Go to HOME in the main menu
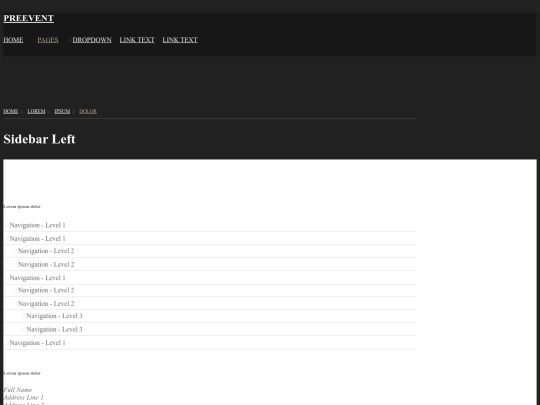 pyautogui.click(x=13, y=40)
